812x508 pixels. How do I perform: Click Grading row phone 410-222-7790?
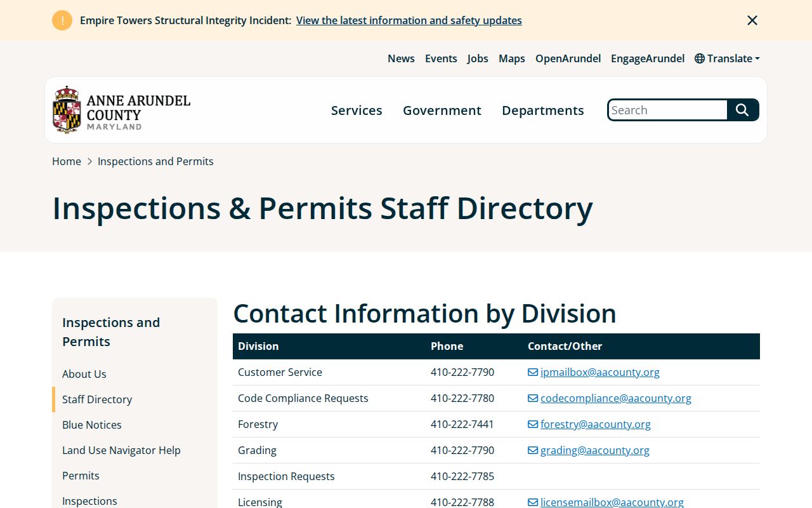coord(462,450)
